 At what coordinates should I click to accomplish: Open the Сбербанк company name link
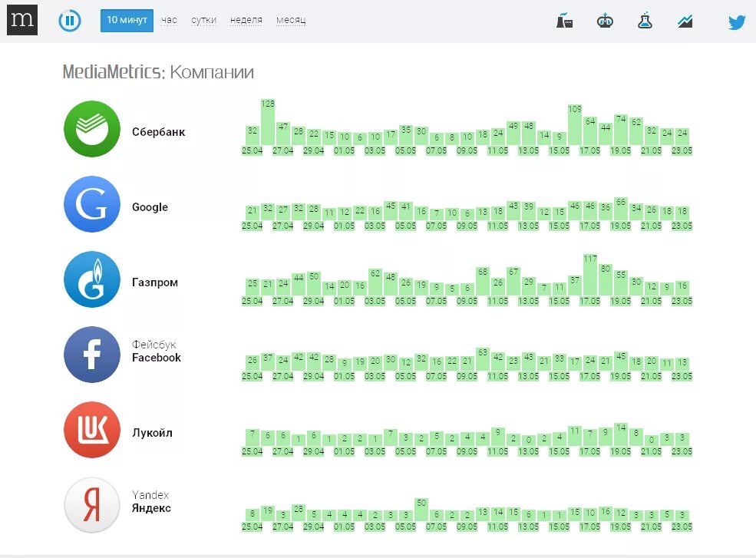point(158,132)
